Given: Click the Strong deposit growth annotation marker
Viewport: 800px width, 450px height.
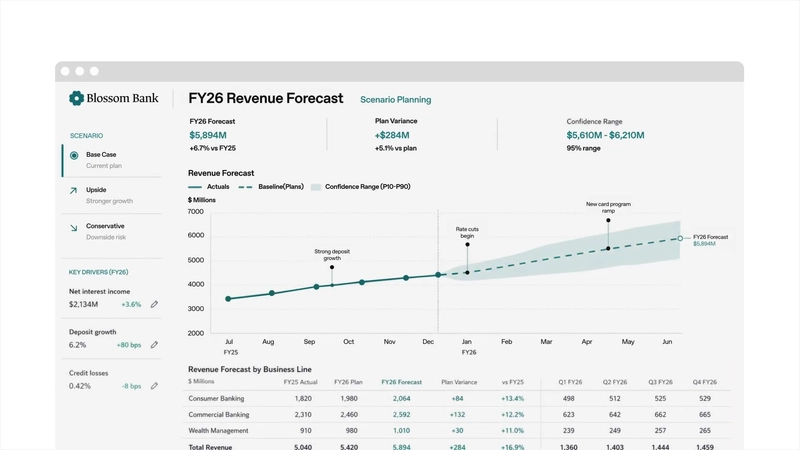Looking at the screenshot, I should point(332,267).
